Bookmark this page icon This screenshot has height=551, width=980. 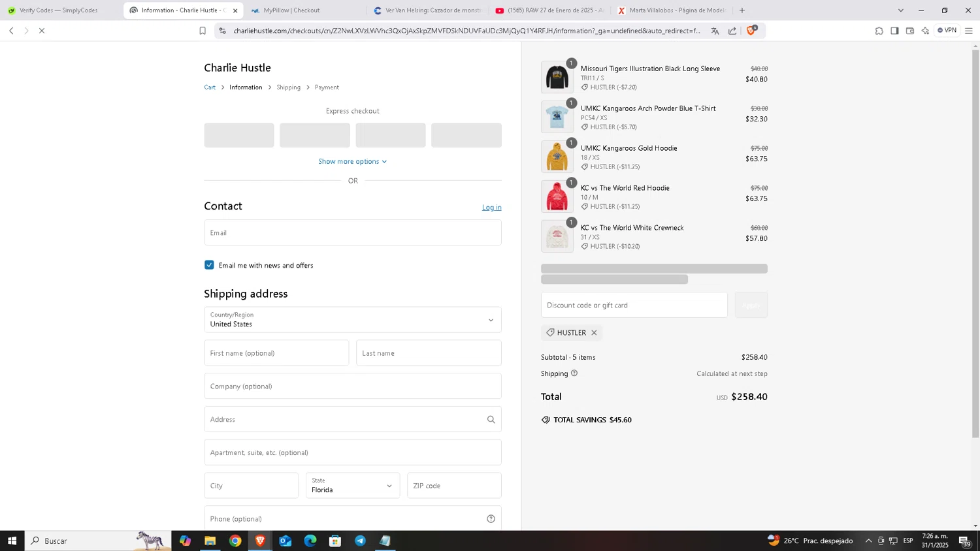pos(203,31)
